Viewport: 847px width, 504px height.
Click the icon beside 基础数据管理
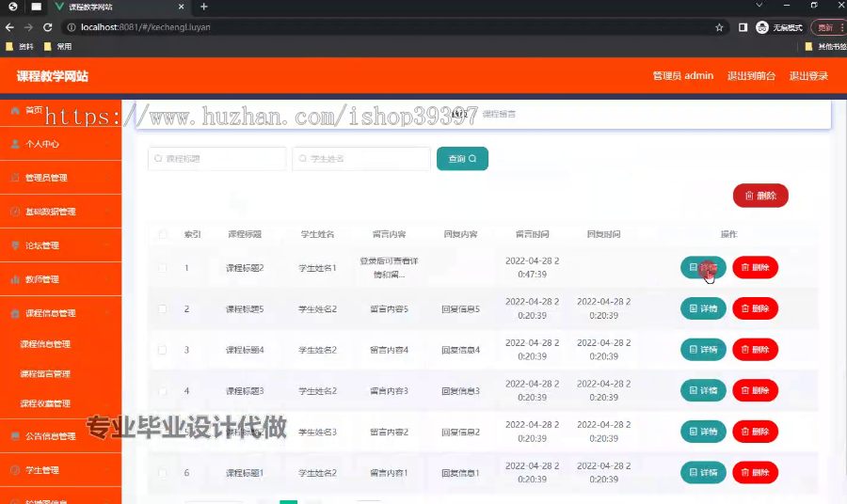15,212
